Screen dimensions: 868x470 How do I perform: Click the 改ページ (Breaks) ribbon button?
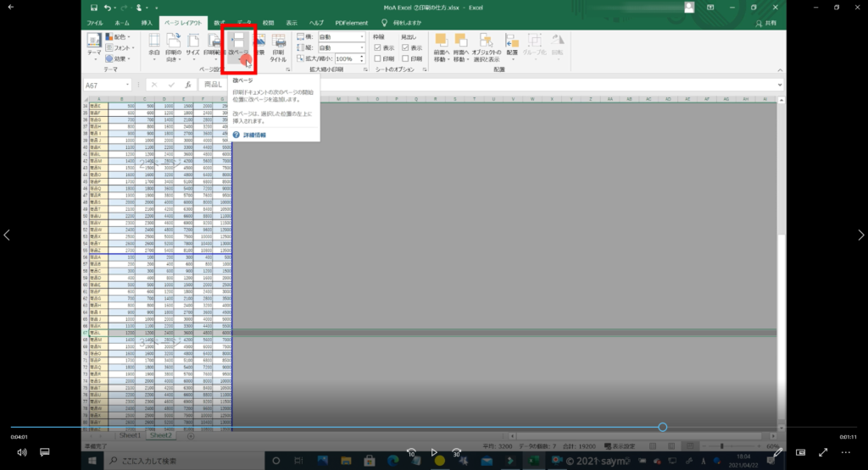(239, 47)
